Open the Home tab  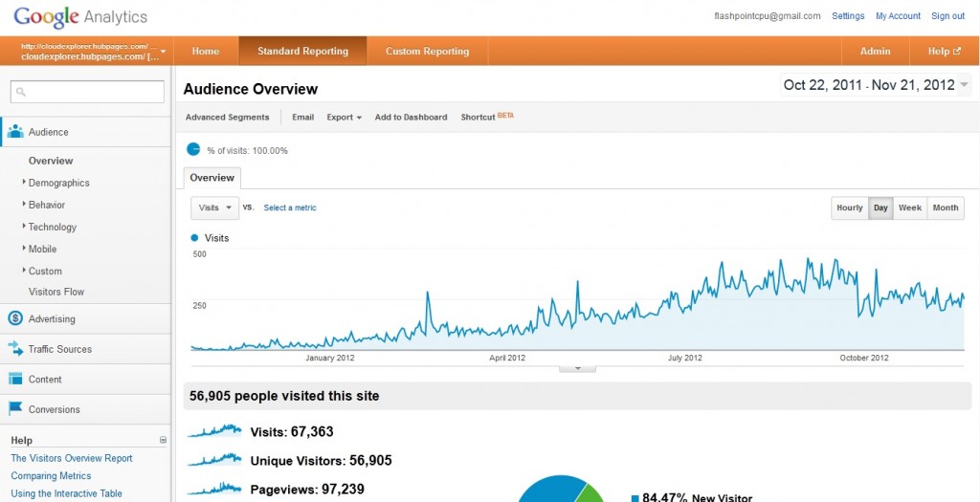point(206,52)
